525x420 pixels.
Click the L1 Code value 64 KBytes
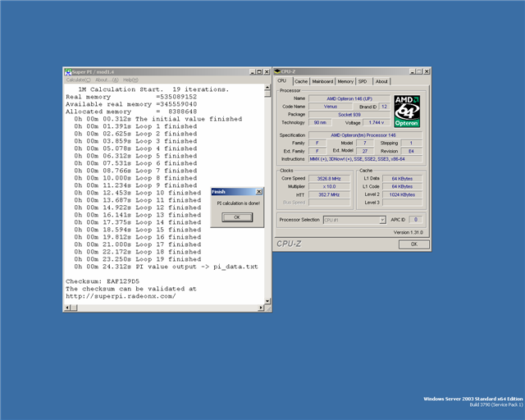point(402,186)
